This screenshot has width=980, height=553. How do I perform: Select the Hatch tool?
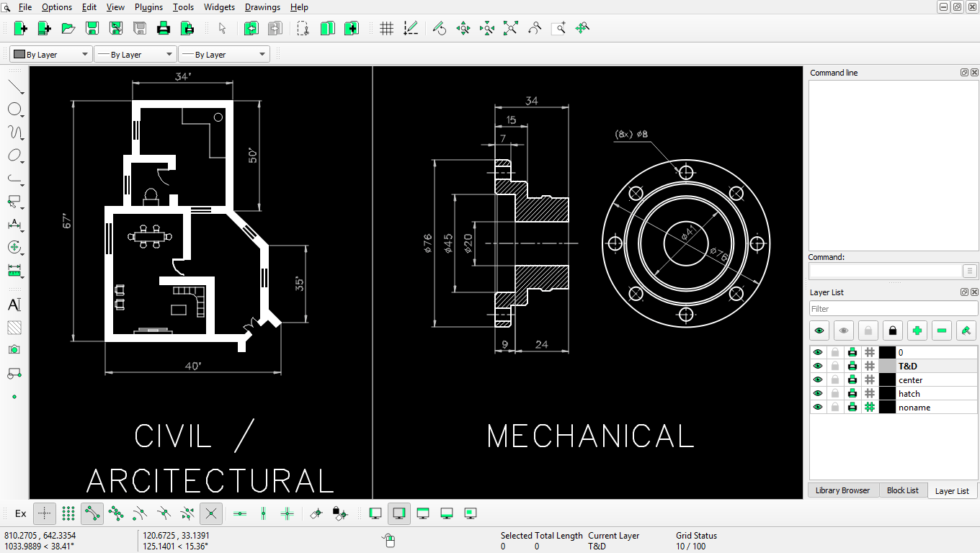point(14,328)
